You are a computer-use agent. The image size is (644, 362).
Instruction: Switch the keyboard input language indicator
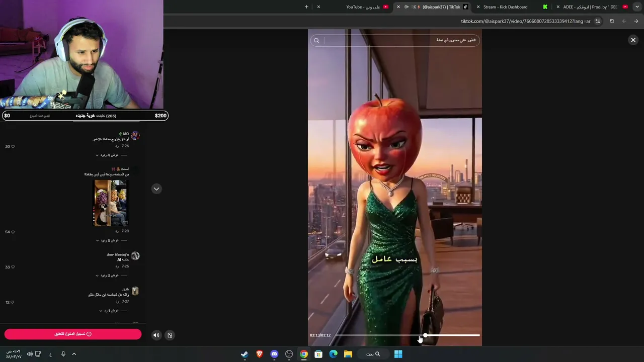pyautogui.click(x=50, y=354)
